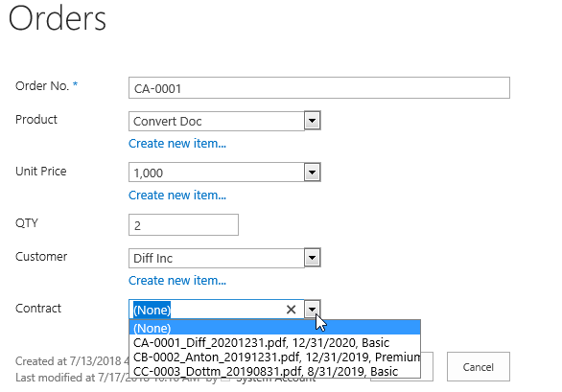Expand the Customer dropdown arrow
562x392 pixels.
(313, 258)
